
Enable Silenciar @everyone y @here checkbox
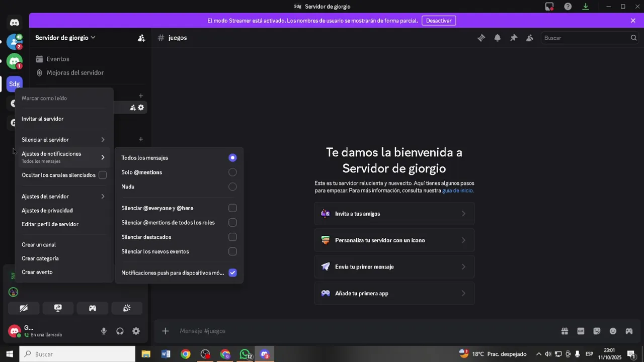pos(232,208)
